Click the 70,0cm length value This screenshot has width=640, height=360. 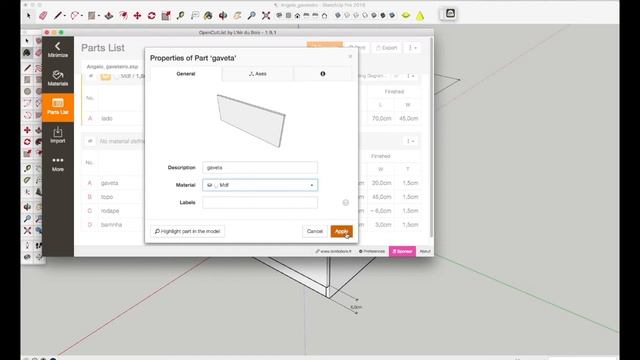(382, 118)
